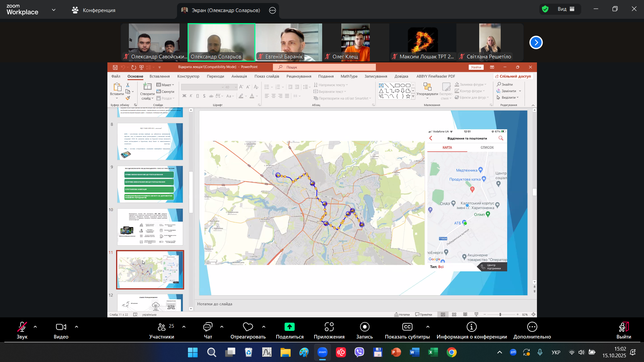The width and height of the screenshot is (644, 362).
Task: Open the Participants list icon
Action: point(161,327)
